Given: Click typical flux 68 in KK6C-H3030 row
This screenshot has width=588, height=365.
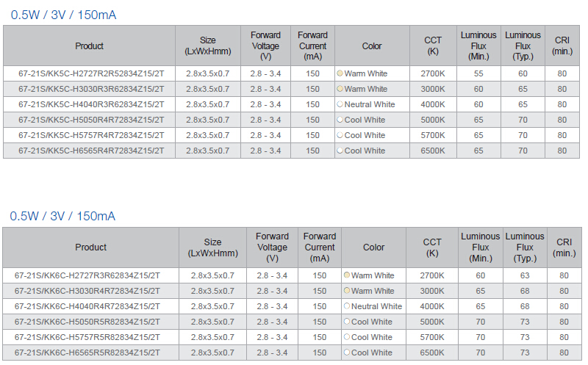Looking at the screenshot, I should (x=525, y=291).
